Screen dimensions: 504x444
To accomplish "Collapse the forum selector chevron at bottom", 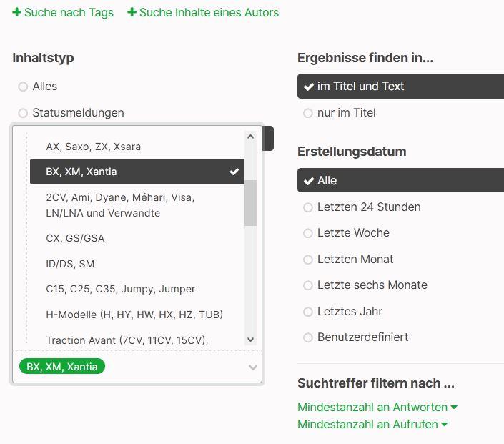I will tap(253, 367).
